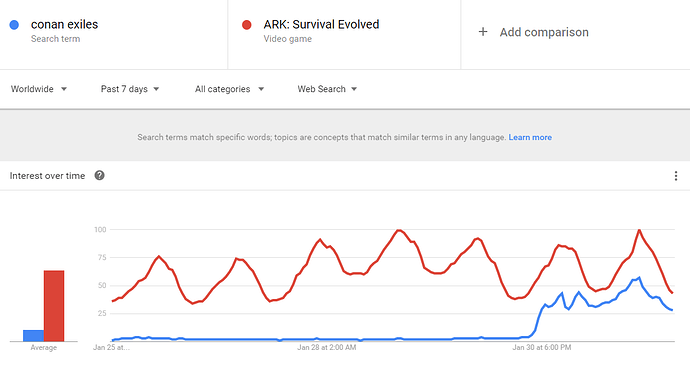The width and height of the screenshot is (690, 379).
Task: Click the blue Average bar
Action: (33, 336)
